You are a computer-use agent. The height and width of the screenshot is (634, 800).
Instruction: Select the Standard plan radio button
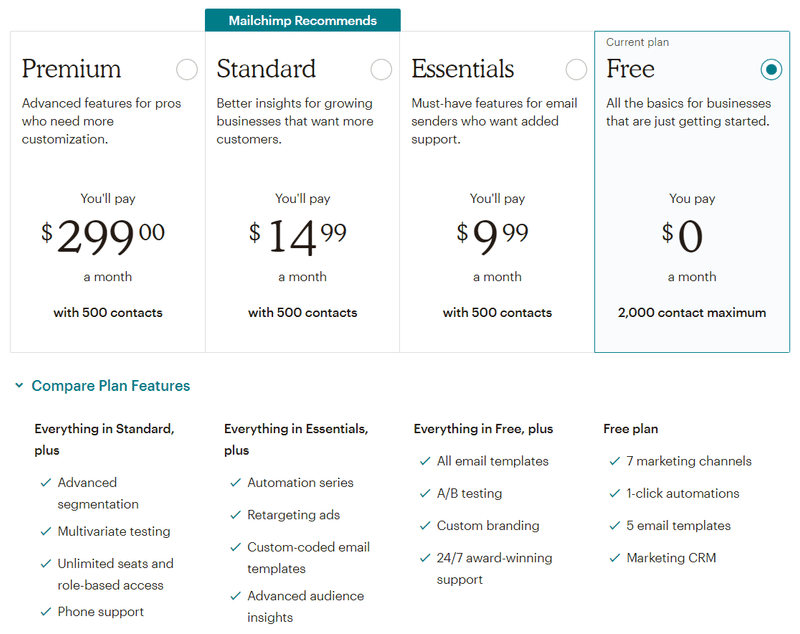[381, 69]
